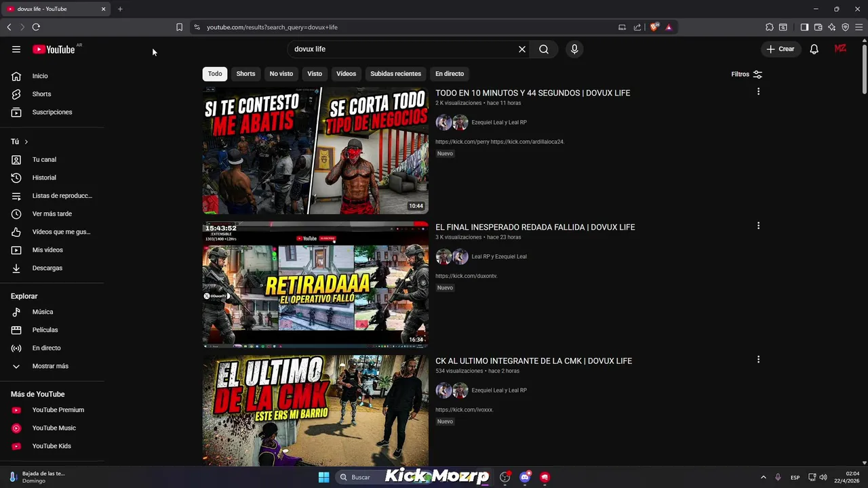Select the Shorts filter chip
This screenshot has height=488, width=868.
[x=245, y=74]
